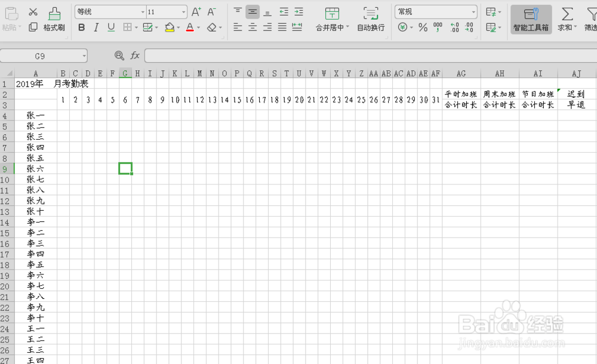Expand the font color dropdown arrow
Screen dimensions: 597x364
click(198, 27)
